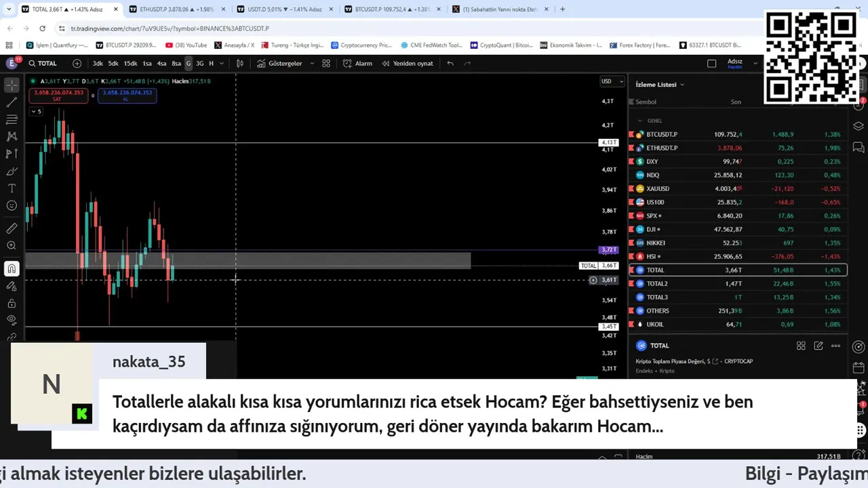Expand the timeframe interval dropdown arrow
This screenshot has width=868, height=488.
pyautogui.click(x=222, y=63)
